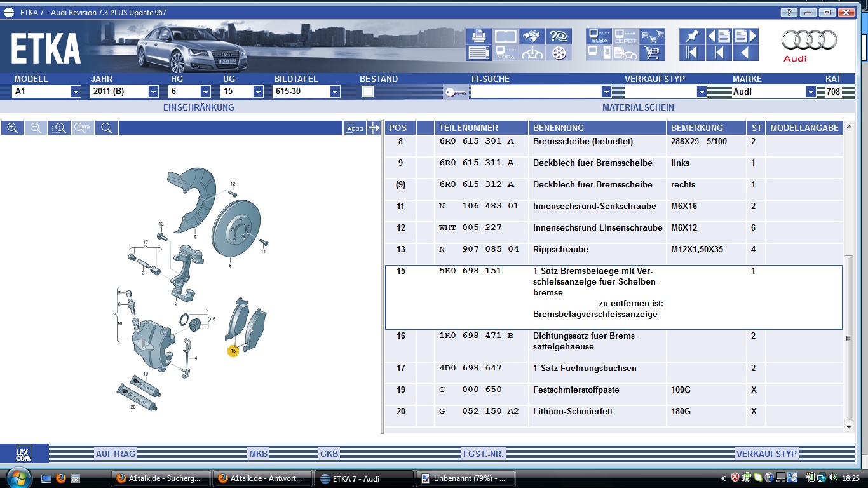Click the zoom out magnifier icon
The image size is (868, 488).
tap(36, 128)
